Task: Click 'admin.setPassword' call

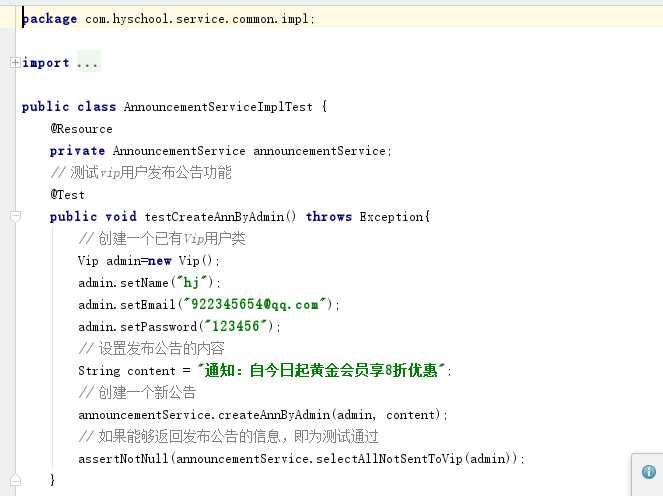Action: [x=137, y=326]
